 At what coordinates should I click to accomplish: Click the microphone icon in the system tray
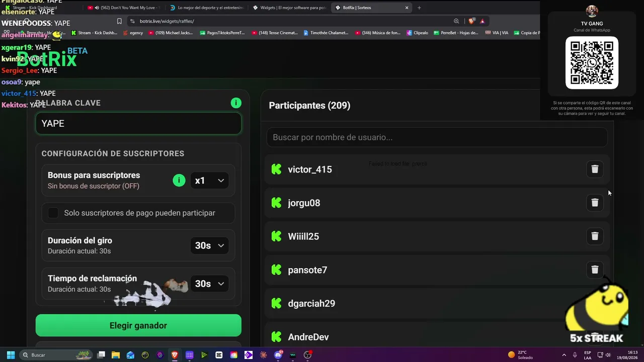point(575,355)
